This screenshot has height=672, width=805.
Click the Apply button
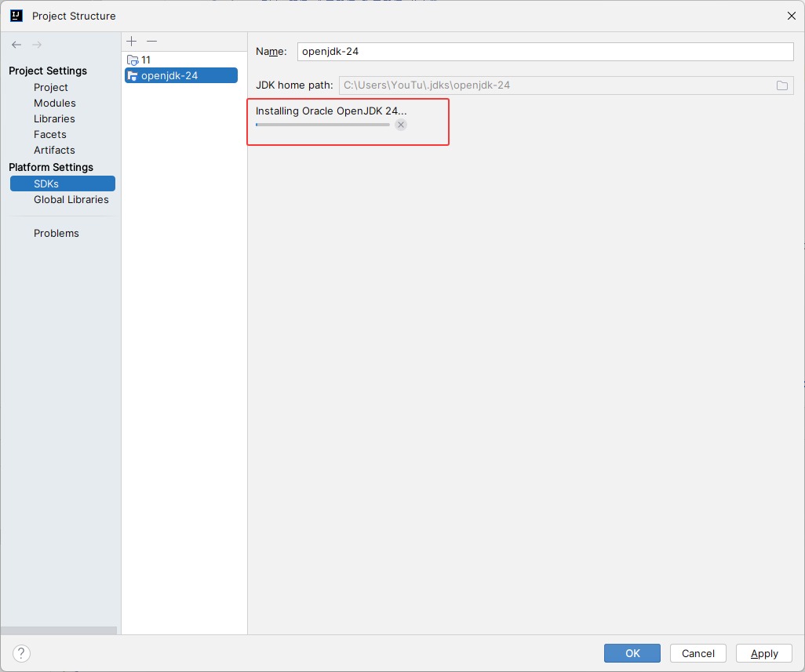(x=764, y=653)
